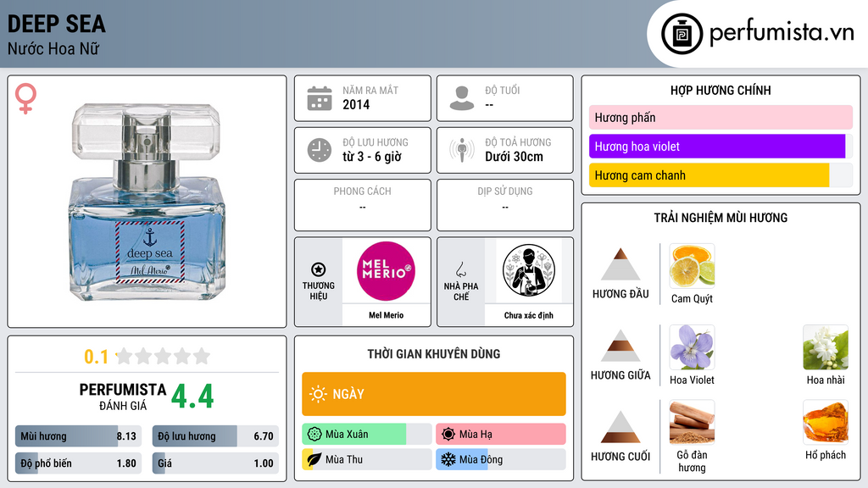
Task: Click the Mel Merio brand name label
Action: (x=386, y=315)
